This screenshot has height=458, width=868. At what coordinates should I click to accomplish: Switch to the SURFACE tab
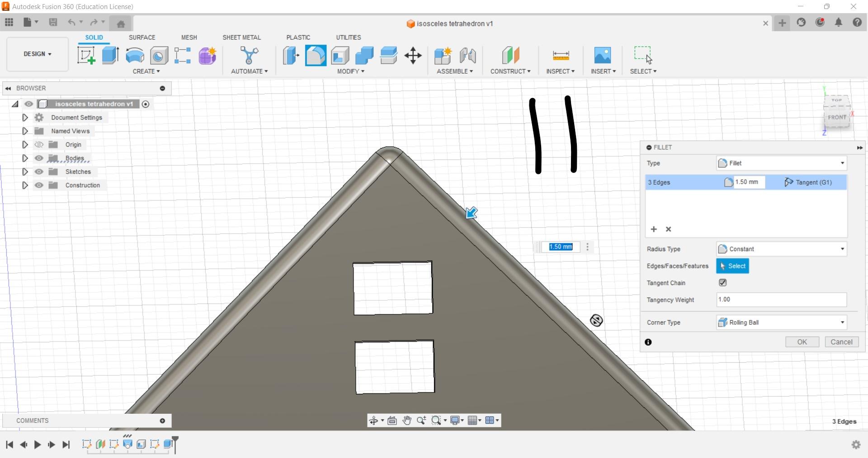(142, 37)
